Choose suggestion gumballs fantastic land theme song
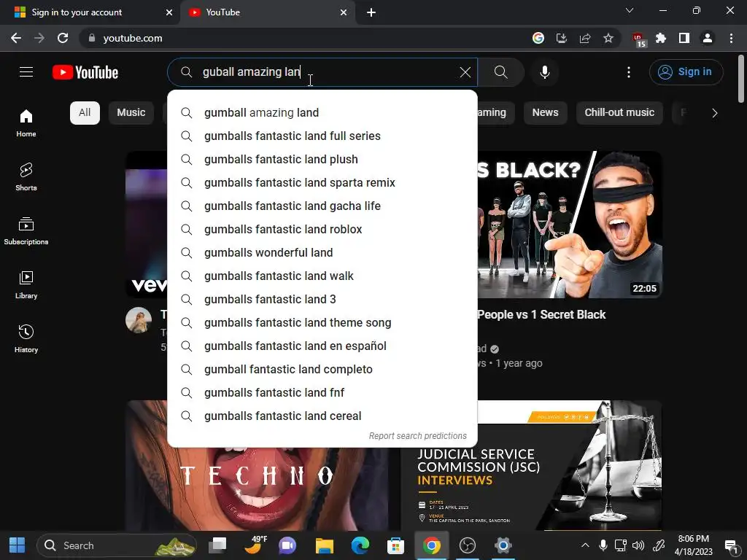Image resolution: width=747 pixels, height=560 pixels. tap(322, 323)
